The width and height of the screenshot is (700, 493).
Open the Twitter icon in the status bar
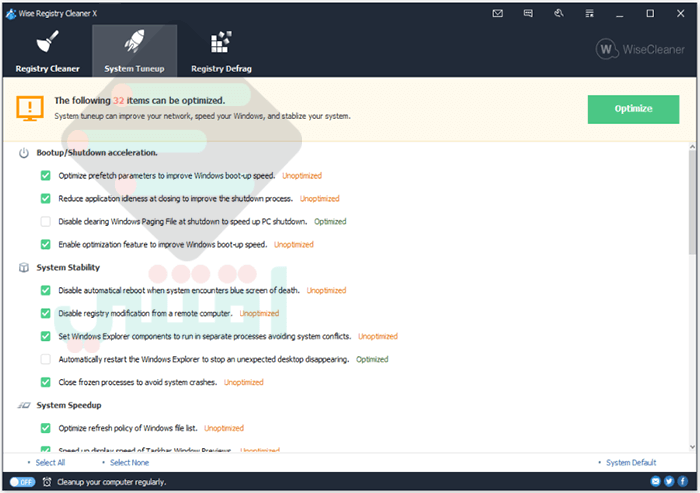pos(669,481)
